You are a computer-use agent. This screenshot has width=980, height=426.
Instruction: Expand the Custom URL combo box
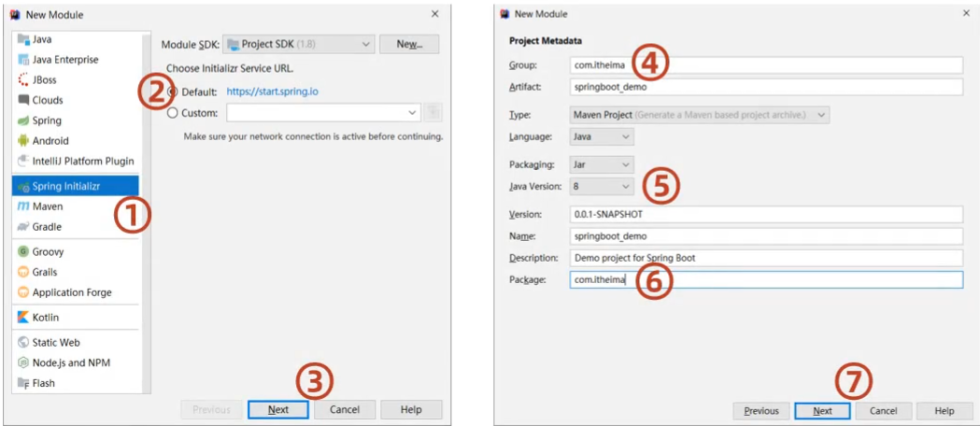(x=412, y=112)
